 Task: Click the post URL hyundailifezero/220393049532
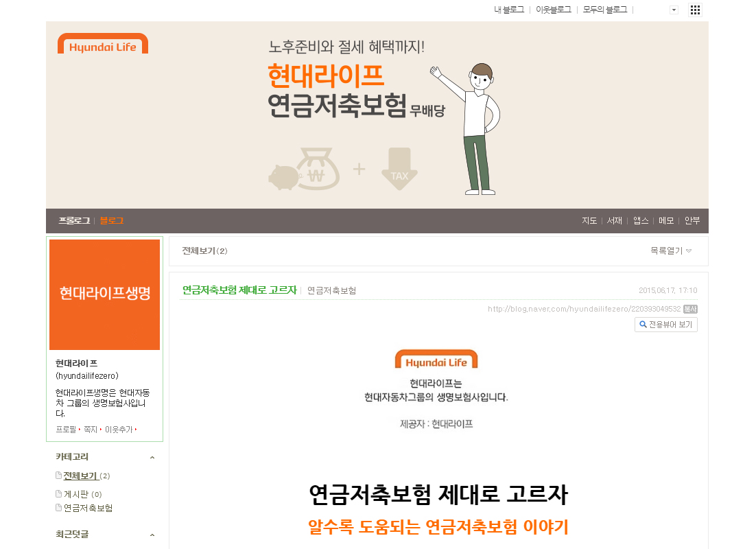click(x=584, y=309)
